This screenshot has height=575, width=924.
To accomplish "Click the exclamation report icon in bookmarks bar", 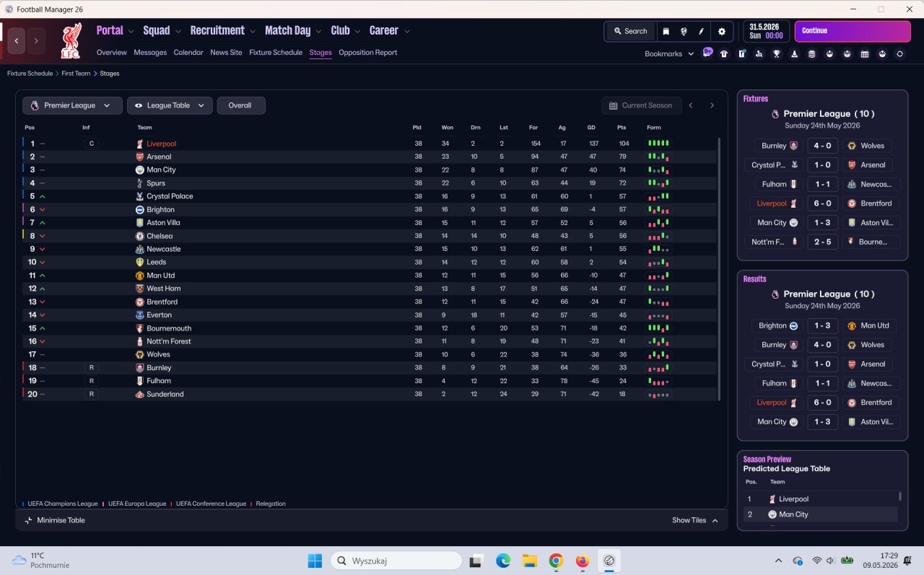I will tap(741, 54).
